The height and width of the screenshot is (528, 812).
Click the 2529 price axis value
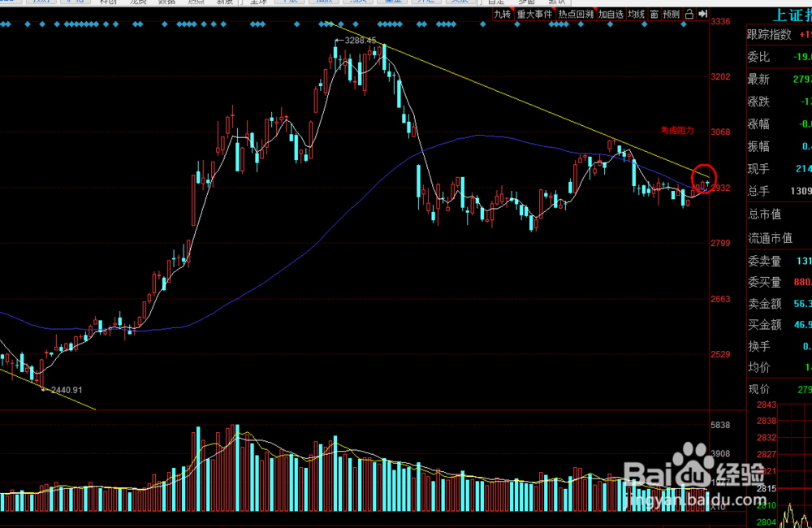click(720, 354)
